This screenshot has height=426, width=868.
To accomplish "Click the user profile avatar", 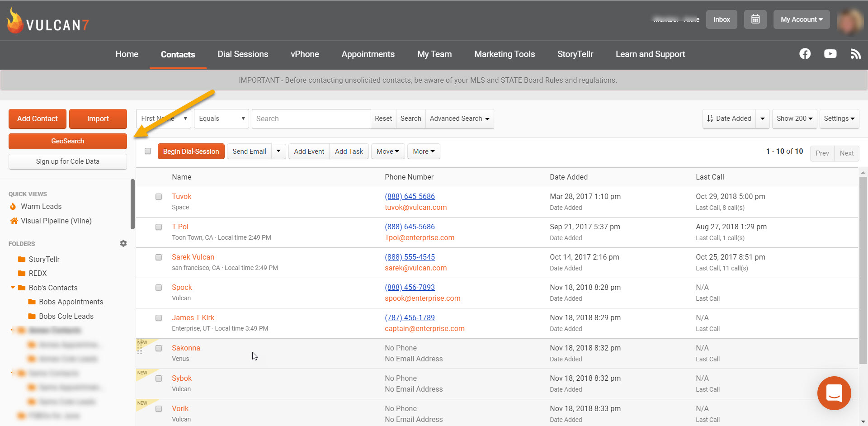I will coord(850,21).
